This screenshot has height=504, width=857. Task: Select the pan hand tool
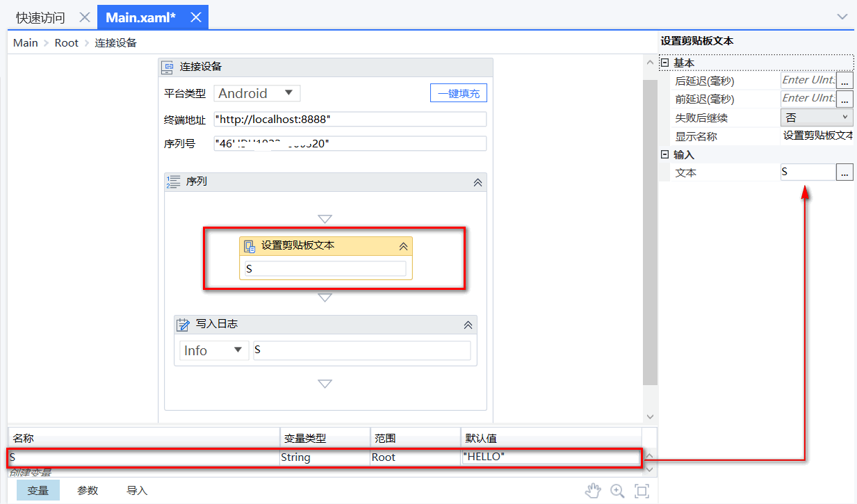[592, 491]
